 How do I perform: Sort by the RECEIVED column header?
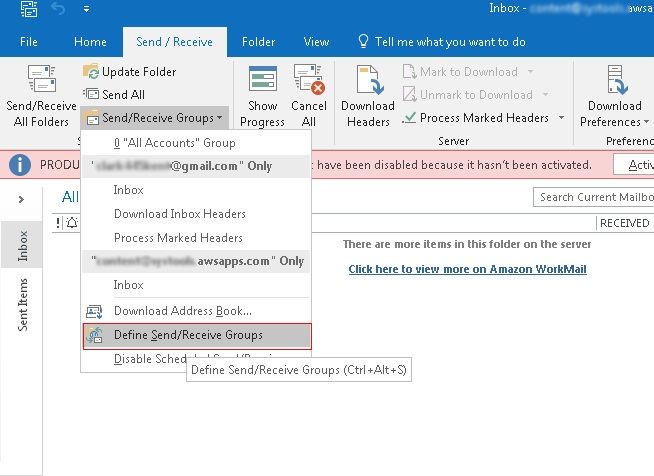pos(624,223)
